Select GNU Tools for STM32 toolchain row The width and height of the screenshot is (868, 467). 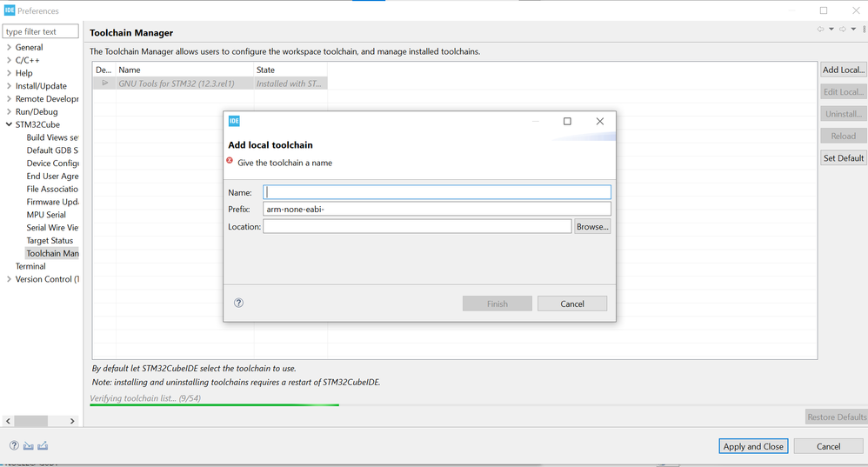point(210,83)
